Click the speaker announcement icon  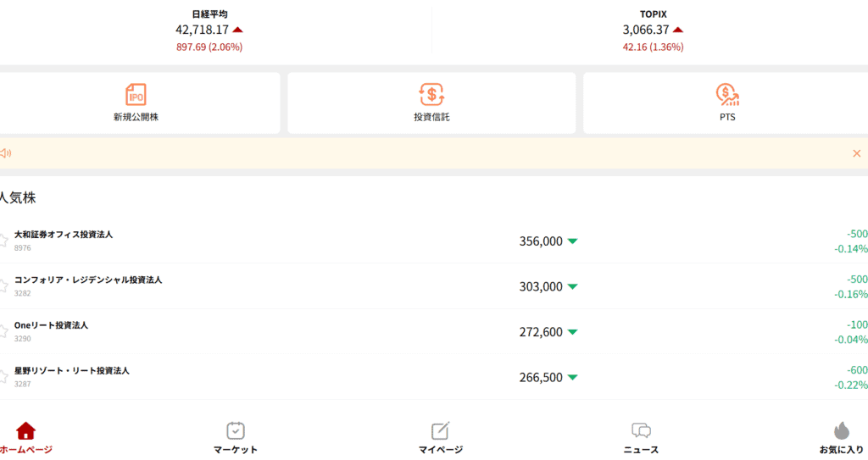pyautogui.click(x=5, y=153)
